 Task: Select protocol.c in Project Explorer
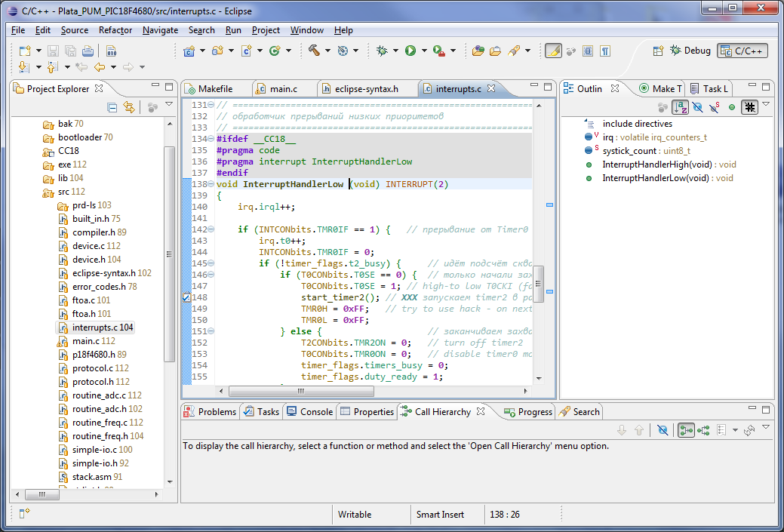click(x=92, y=368)
